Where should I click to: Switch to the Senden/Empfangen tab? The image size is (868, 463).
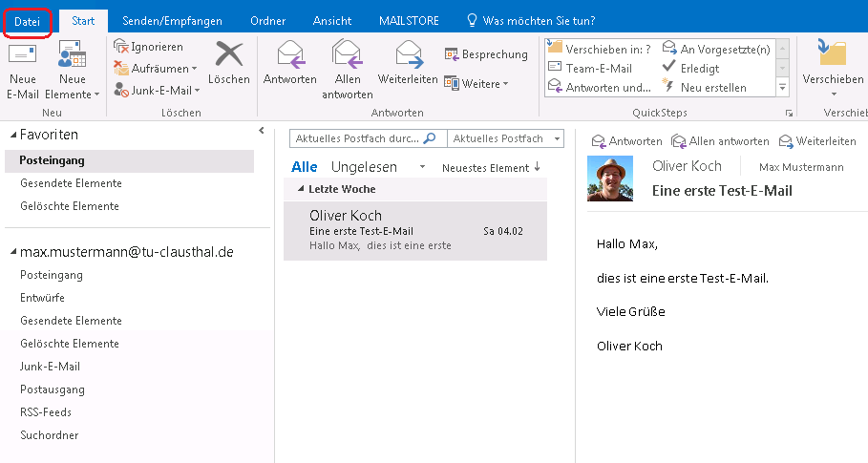[172, 20]
